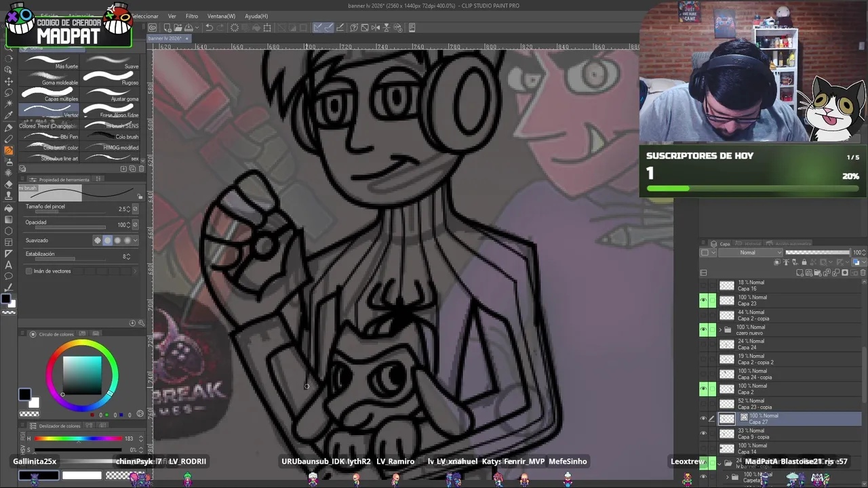The height and width of the screenshot is (488, 868).
Task: Click the Snap to special ruler toolbar icon
Action: pos(330,28)
